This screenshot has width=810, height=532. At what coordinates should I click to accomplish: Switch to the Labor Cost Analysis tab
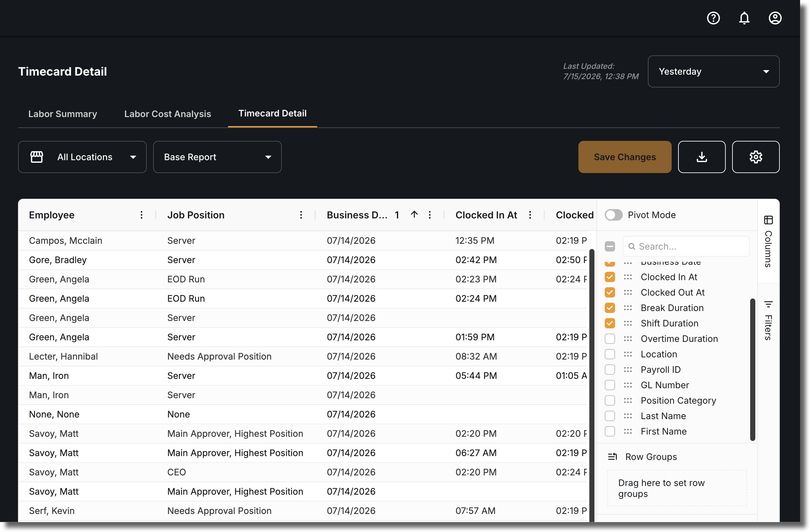click(x=168, y=114)
